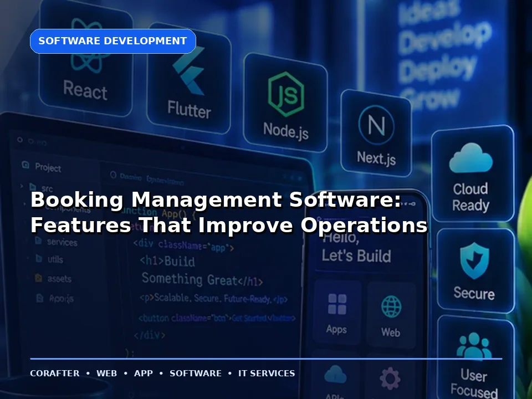Click the Develop word on the wall
Screen dimensions: 532x399
tap(445, 37)
